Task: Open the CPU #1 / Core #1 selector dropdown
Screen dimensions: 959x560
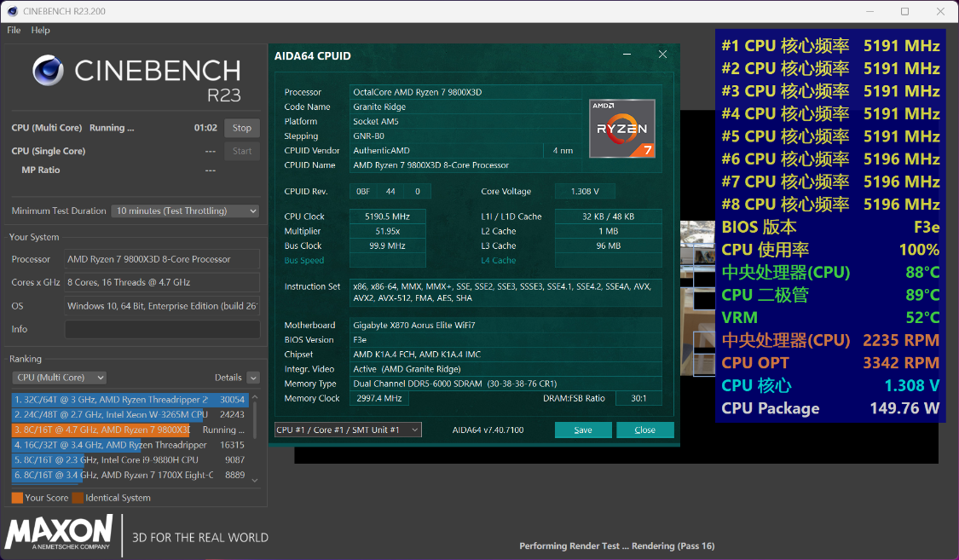Action: (348, 430)
